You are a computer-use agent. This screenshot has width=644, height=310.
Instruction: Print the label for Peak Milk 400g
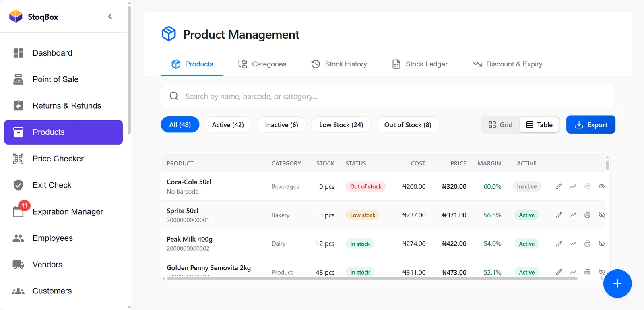[x=588, y=244]
